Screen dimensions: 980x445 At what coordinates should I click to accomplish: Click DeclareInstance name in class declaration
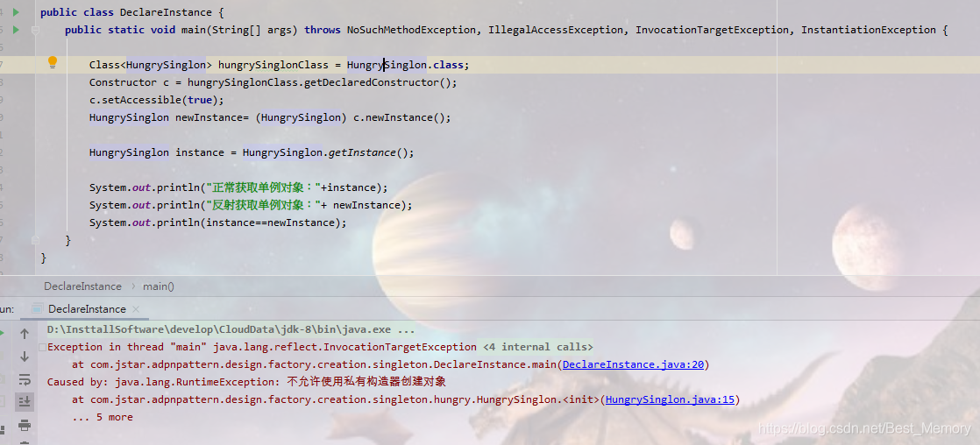click(x=166, y=12)
